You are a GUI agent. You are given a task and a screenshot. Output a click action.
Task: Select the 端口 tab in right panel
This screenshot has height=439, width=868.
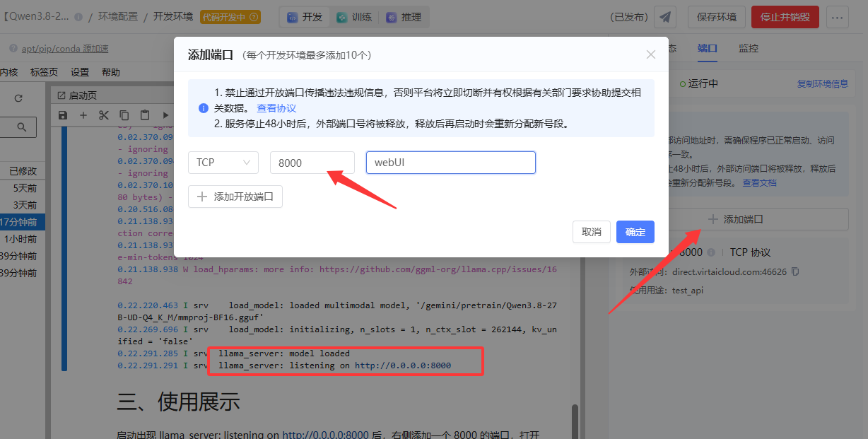point(707,48)
